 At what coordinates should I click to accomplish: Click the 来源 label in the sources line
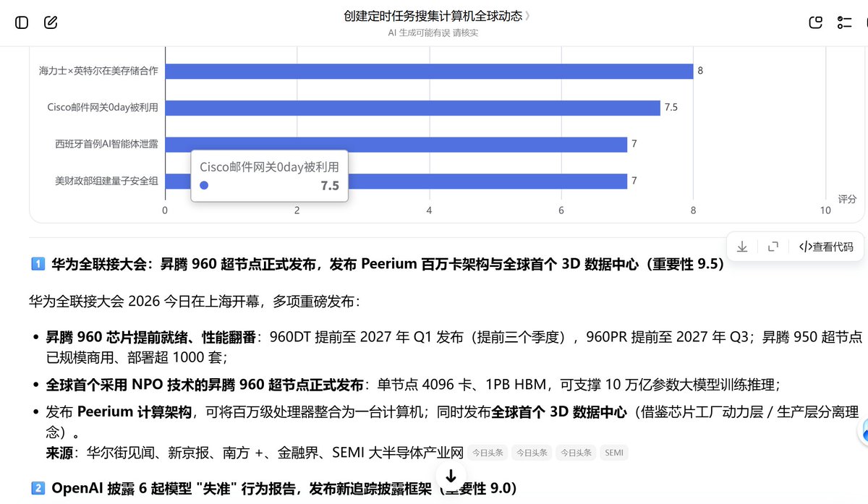coord(59,453)
